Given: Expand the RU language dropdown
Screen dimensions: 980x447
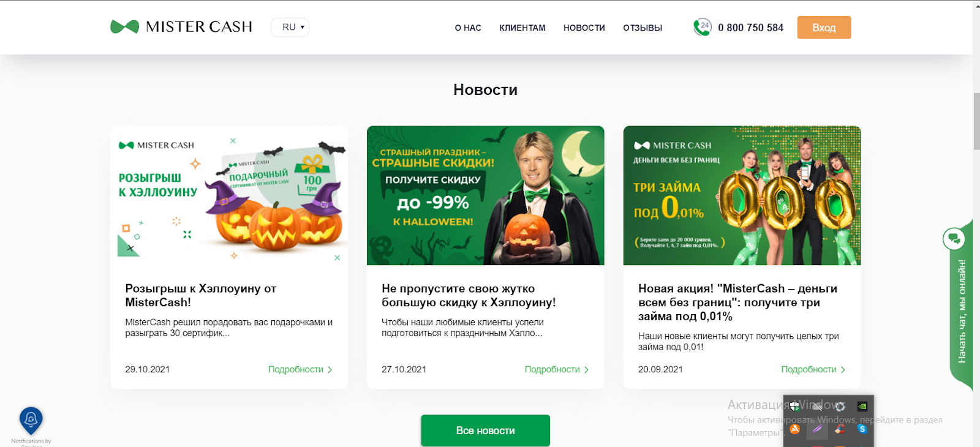Looking at the screenshot, I should (290, 27).
